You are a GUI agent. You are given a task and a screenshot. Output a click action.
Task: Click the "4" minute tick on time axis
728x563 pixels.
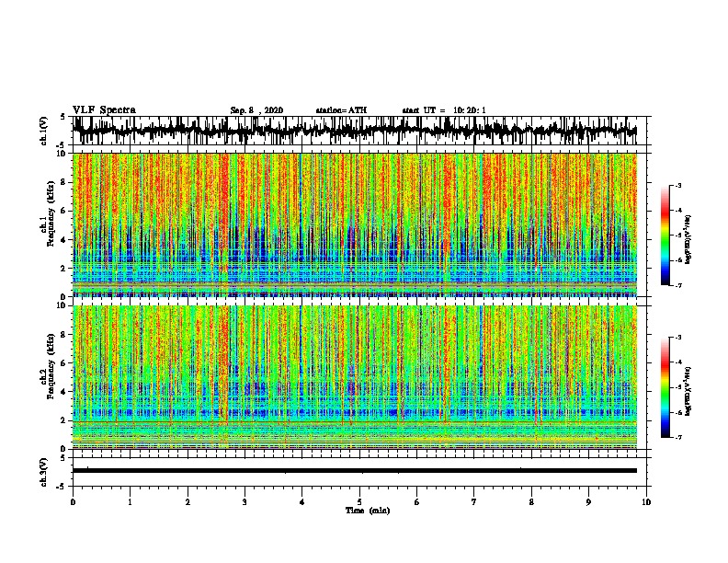pyautogui.click(x=301, y=502)
